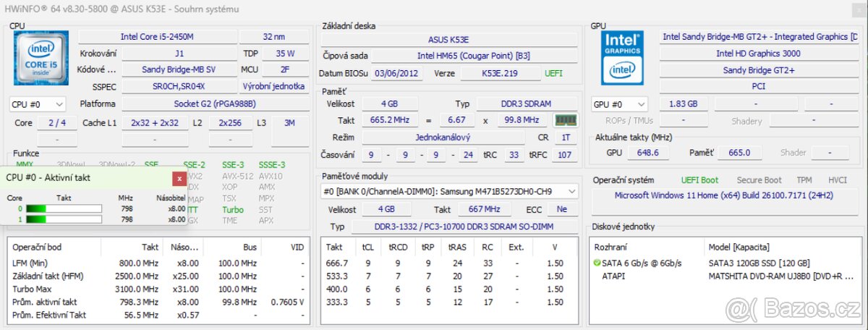Image resolution: width=868 pixels, height=330 pixels.
Task: Click the 0.7605 V VID value
Action: point(288,302)
